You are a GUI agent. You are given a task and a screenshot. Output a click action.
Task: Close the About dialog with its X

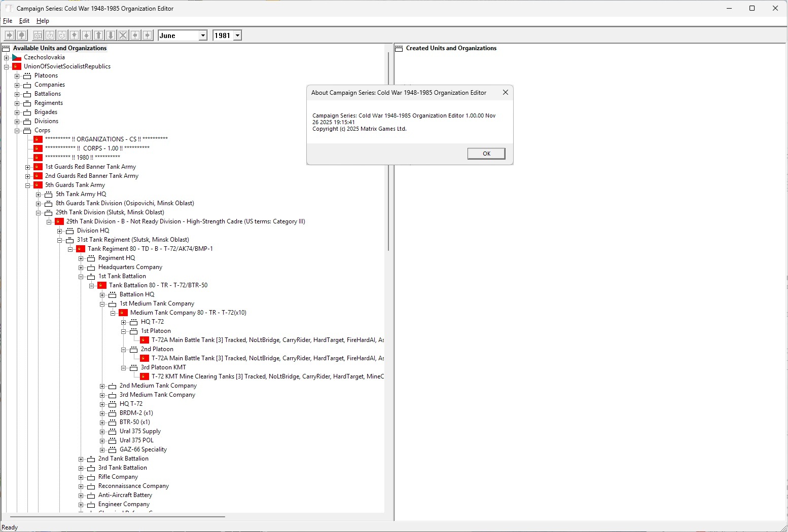click(505, 92)
